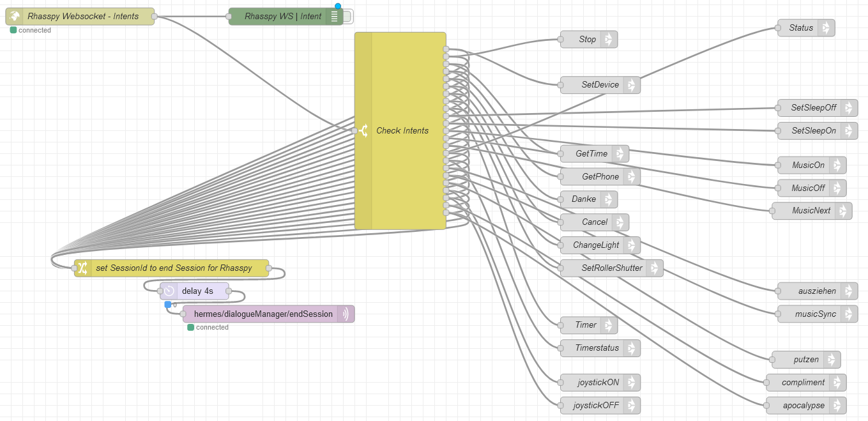Select the SetDevice link node
The image size is (868, 421).
(594, 85)
